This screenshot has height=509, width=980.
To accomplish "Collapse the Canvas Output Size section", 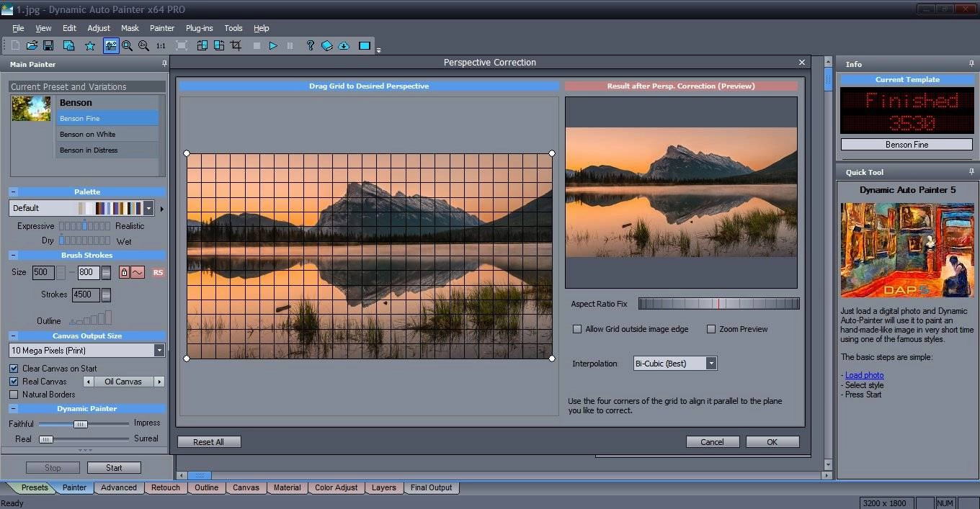I will coord(14,336).
